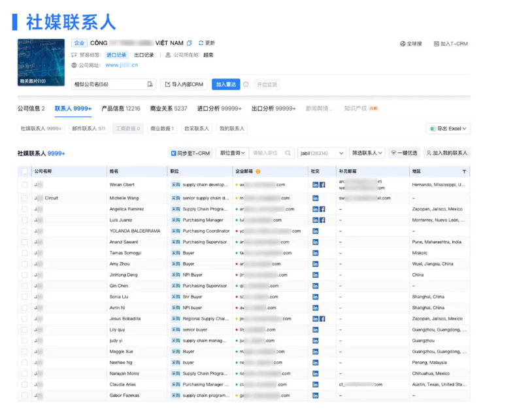Open LinkedIn icon for NeeNee Ng
This screenshot has width=532, height=417.
coord(315,363)
